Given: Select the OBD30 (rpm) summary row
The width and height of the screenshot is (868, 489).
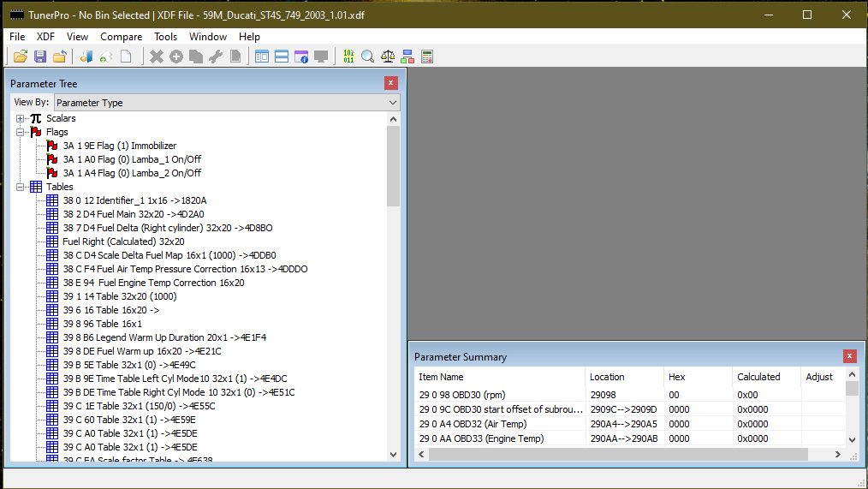Looking at the screenshot, I should click(x=630, y=395).
